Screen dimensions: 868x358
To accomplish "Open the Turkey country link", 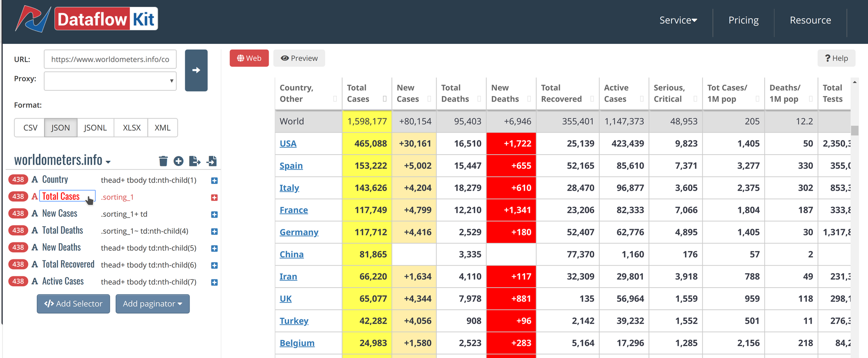I will (x=294, y=321).
